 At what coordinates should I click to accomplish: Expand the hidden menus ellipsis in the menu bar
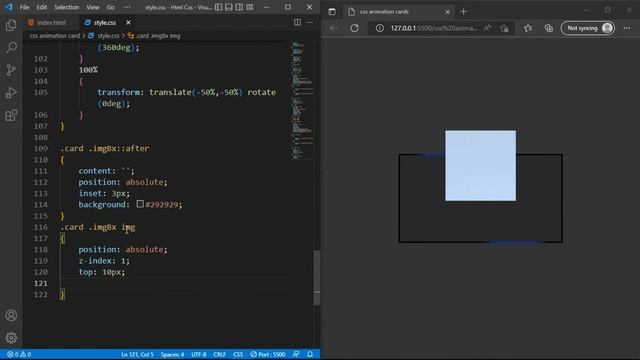click(127, 7)
